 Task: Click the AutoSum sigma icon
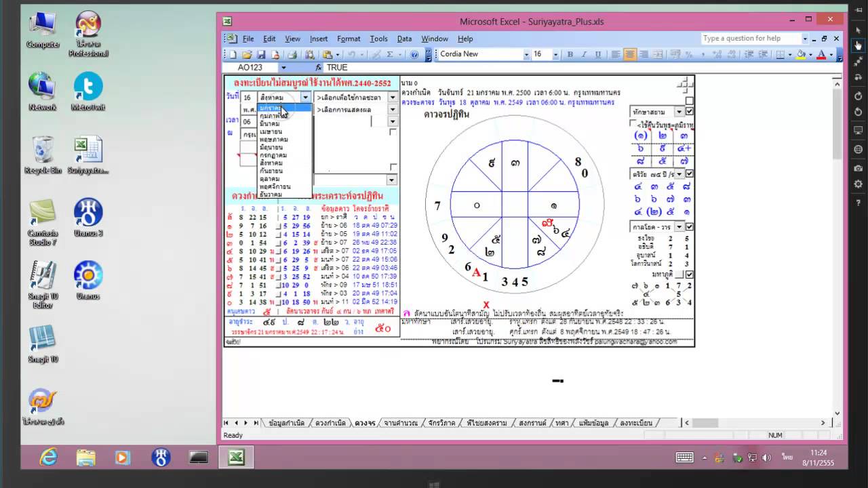click(x=390, y=55)
